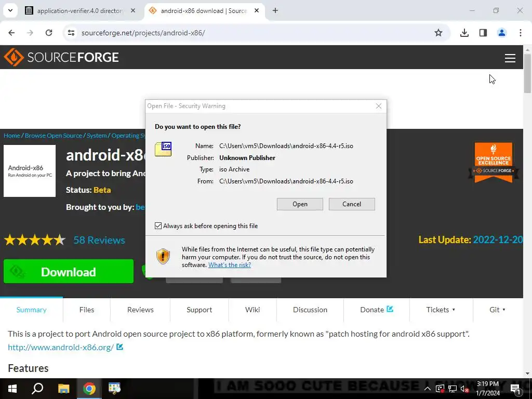532x399 pixels.
Task: Click the star rating icons
Action: point(35,240)
